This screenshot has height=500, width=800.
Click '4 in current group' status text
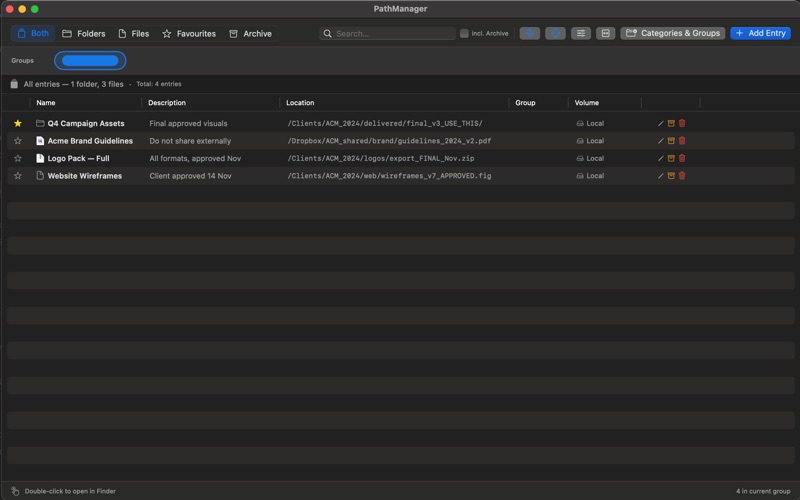pos(763,491)
